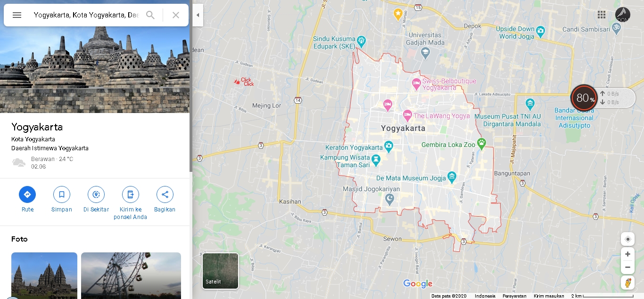Viewport: 644px width, 299px height.
Task: Open the Ferris wheel photo thumbnail
Action: coord(131,275)
